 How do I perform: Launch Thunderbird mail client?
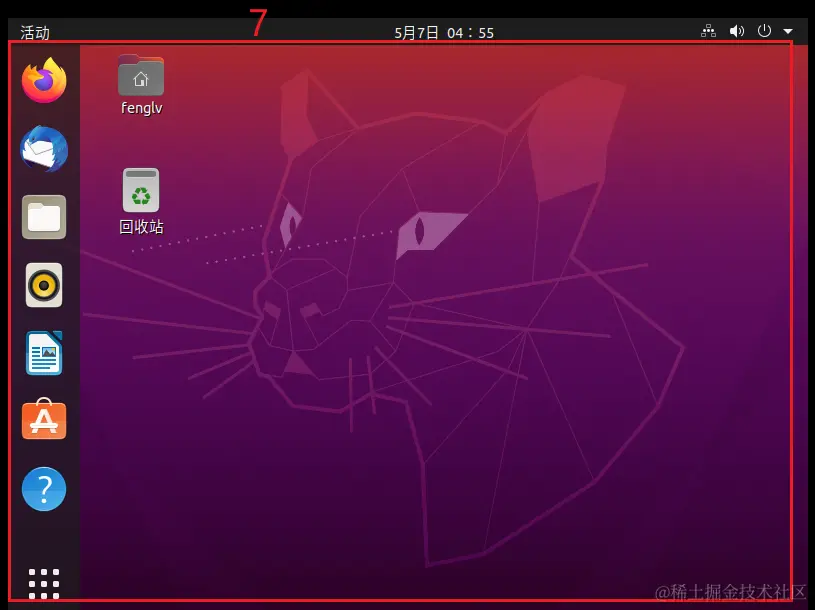pos(44,149)
